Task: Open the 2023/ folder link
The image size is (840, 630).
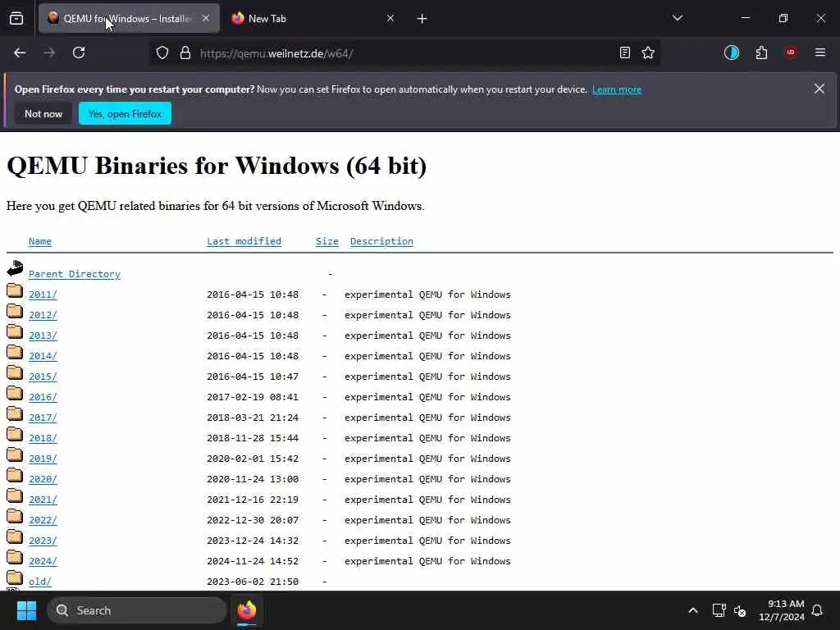Action: [43, 541]
